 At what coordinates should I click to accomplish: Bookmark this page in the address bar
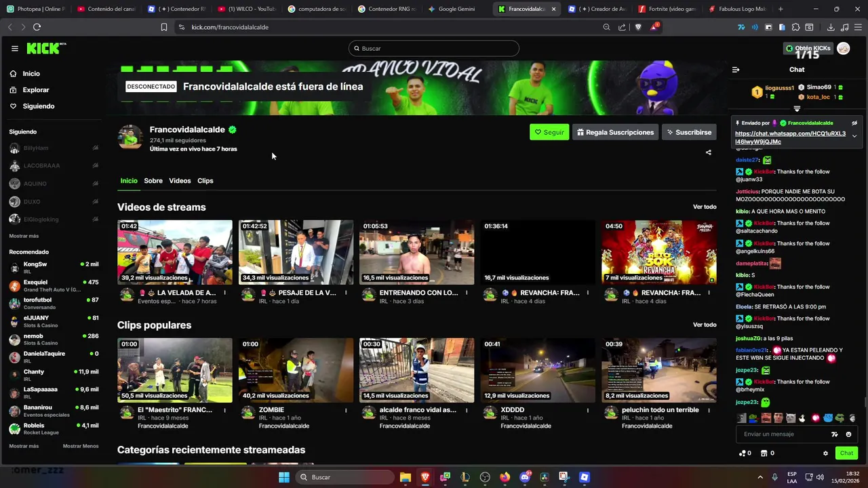coord(164,27)
